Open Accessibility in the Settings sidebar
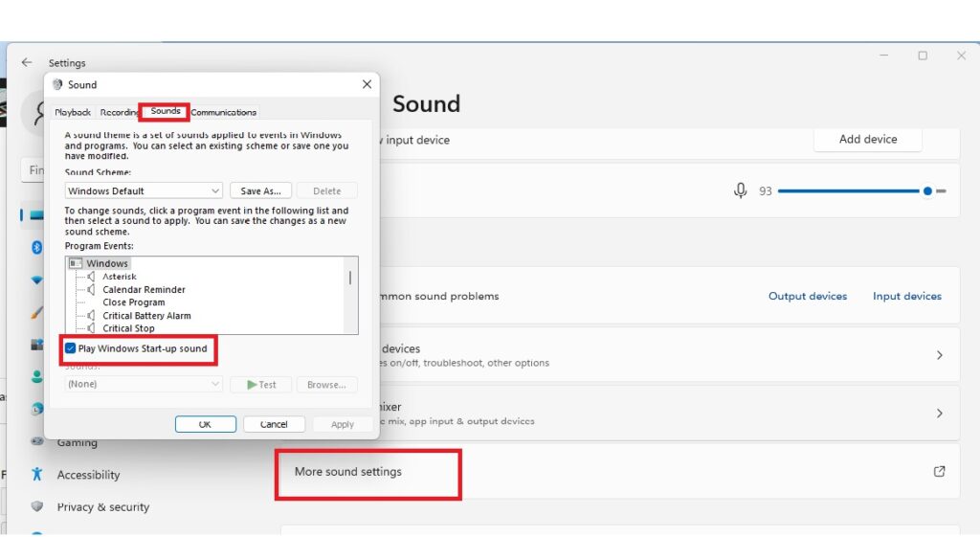Image resolution: width=980 pixels, height=537 pixels. [x=88, y=475]
